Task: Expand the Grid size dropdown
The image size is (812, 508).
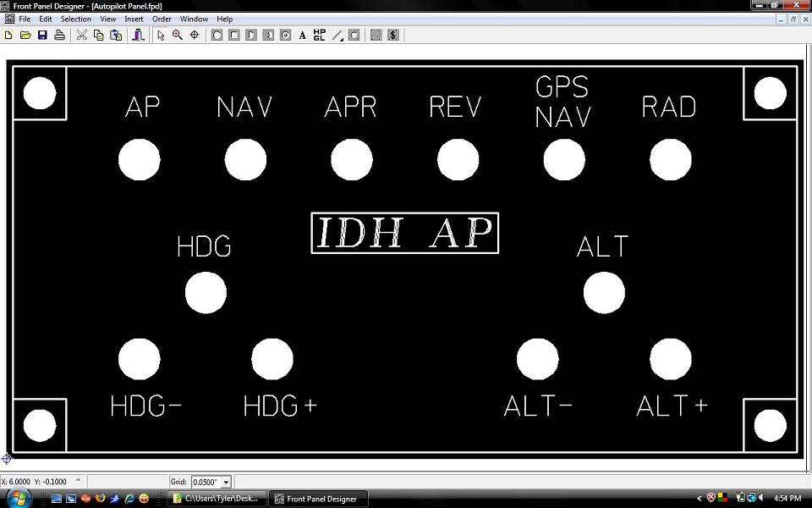Action: pyautogui.click(x=226, y=482)
